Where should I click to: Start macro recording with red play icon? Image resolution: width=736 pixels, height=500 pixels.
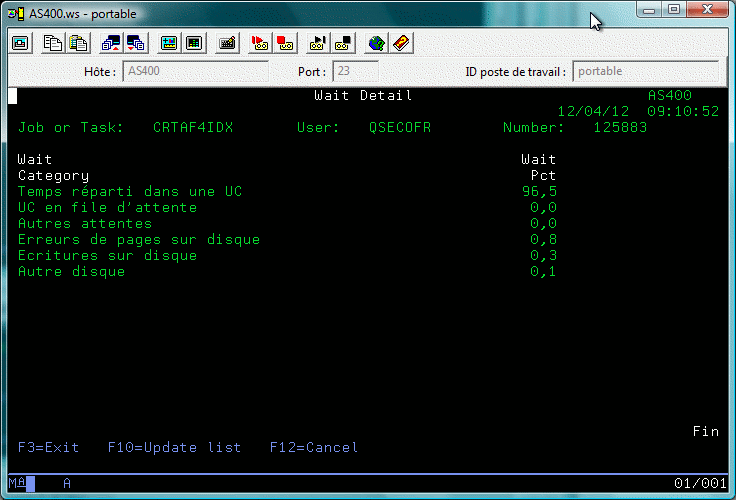[260, 43]
